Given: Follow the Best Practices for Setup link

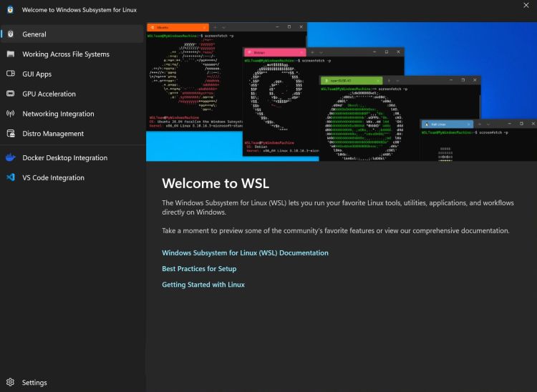Looking at the screenshot, I should [x=199, y=269].
